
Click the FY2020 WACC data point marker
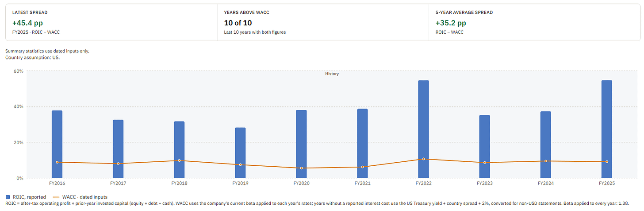pos(301,168)
